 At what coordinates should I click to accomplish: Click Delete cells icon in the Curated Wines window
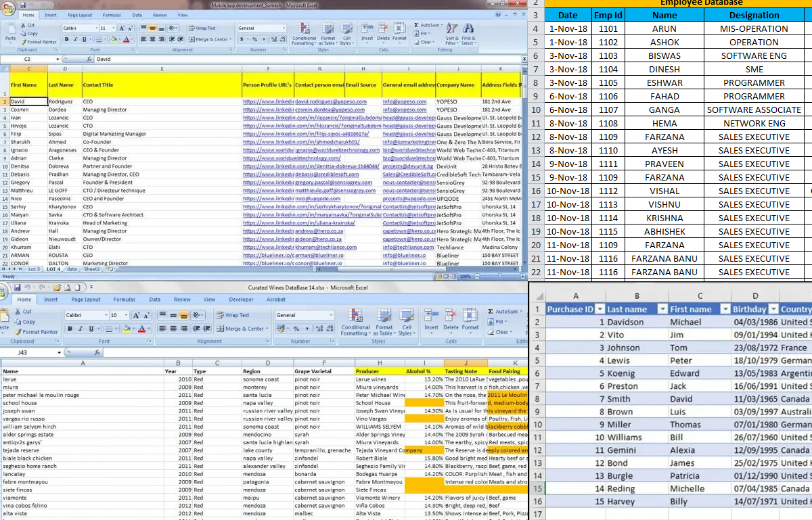(451, 318)
